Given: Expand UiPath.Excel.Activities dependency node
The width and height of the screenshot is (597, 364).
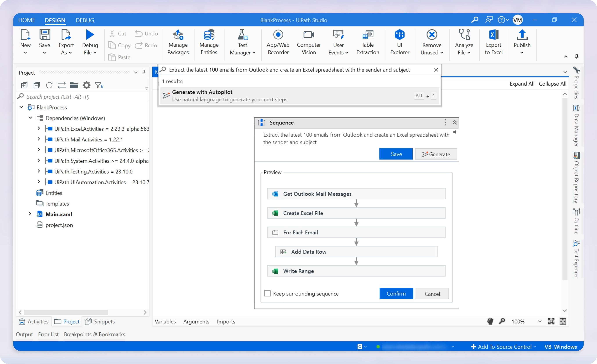Looking at the screenshot, I should (x=39, y=128).
